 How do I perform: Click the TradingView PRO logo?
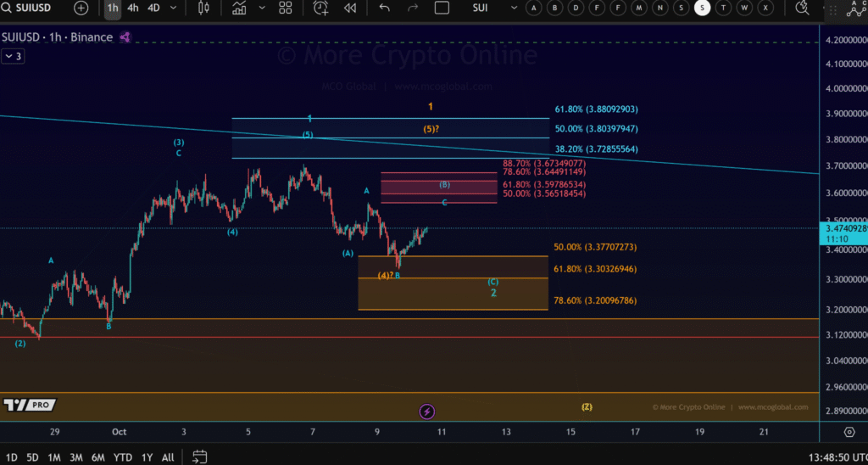pyautogui.click(x=30, y=405)
